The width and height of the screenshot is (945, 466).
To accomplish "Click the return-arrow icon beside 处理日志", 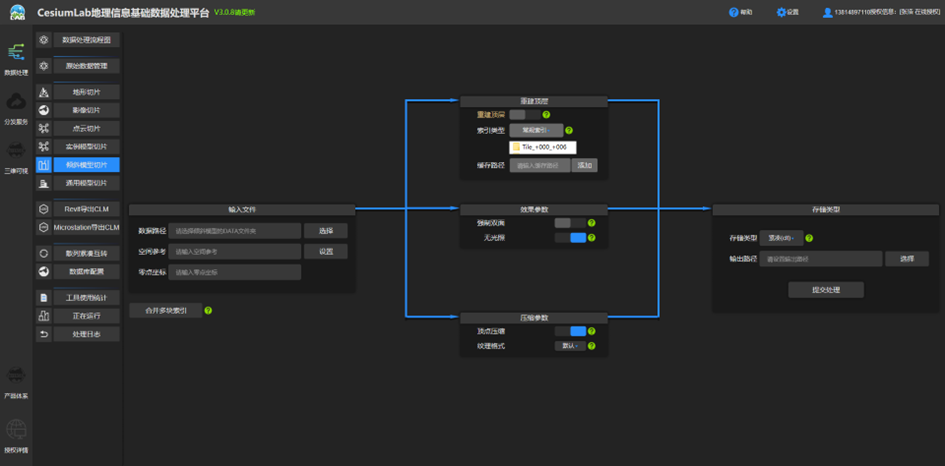I will click(43, 334).
